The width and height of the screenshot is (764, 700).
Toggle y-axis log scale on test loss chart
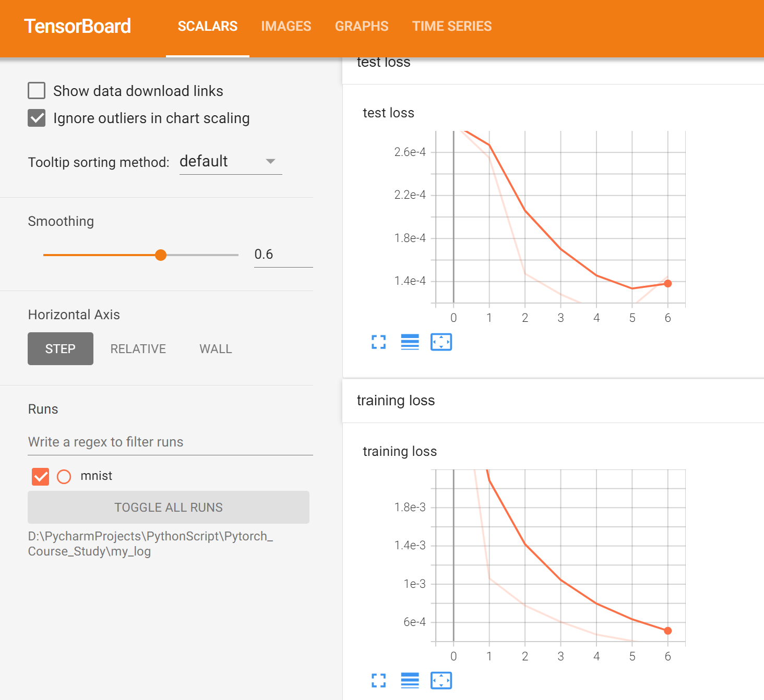[x=410, y=342]
